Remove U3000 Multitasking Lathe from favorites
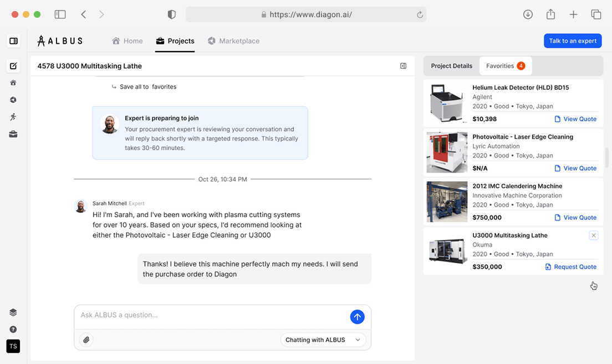Viewport: 612px width, 364px height. coord(593,235)
